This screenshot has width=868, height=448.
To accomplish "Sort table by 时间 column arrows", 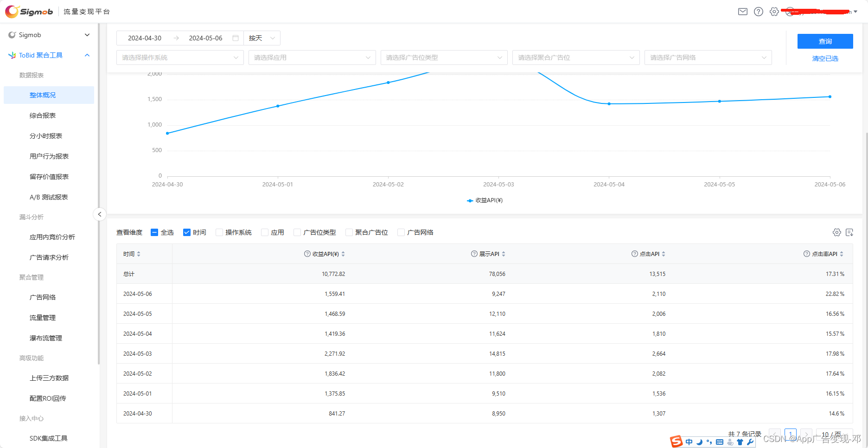I will (x=139, y=254).
